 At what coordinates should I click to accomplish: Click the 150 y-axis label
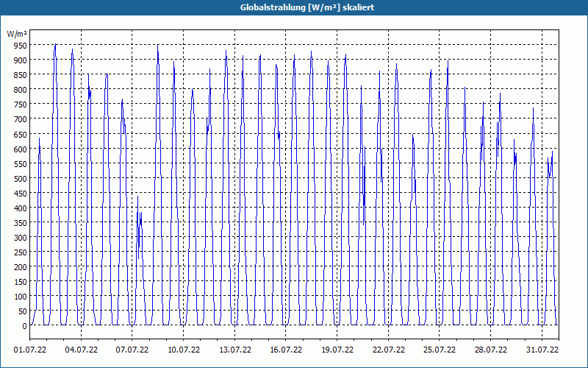click(x=20, y=282)
